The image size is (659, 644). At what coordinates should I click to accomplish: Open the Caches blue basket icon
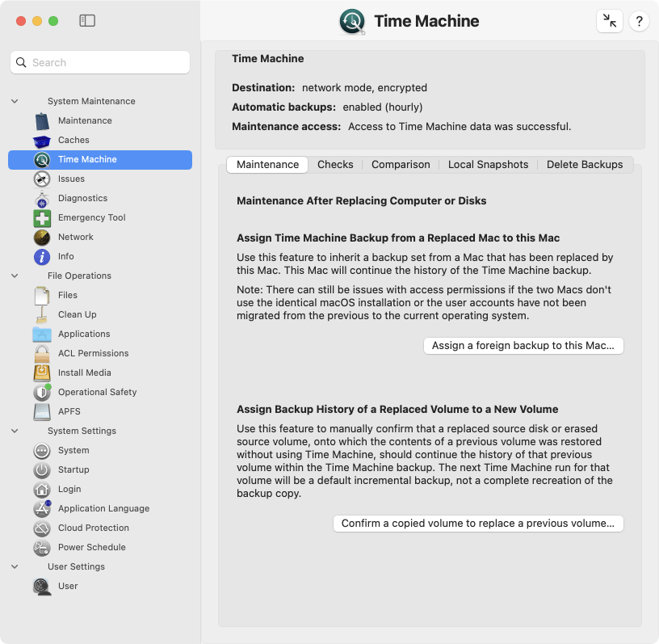42,141
